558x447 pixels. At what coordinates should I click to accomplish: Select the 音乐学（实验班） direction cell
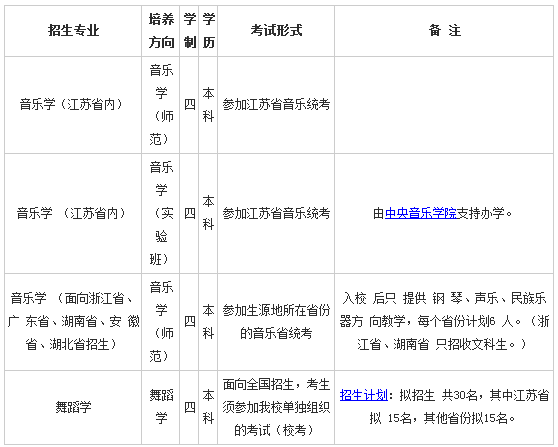pyautogui.click(x=161, y=214)
